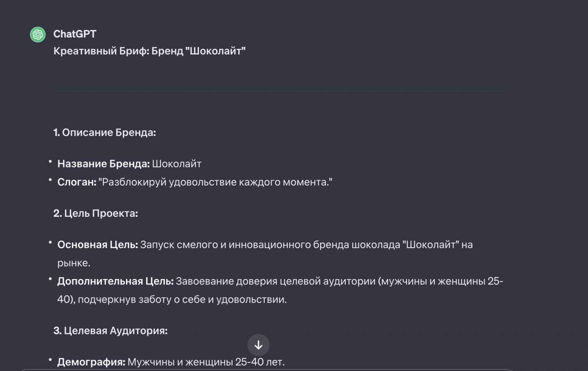Click the bold label Демография
588x371 pixels.
pos(91,362)
